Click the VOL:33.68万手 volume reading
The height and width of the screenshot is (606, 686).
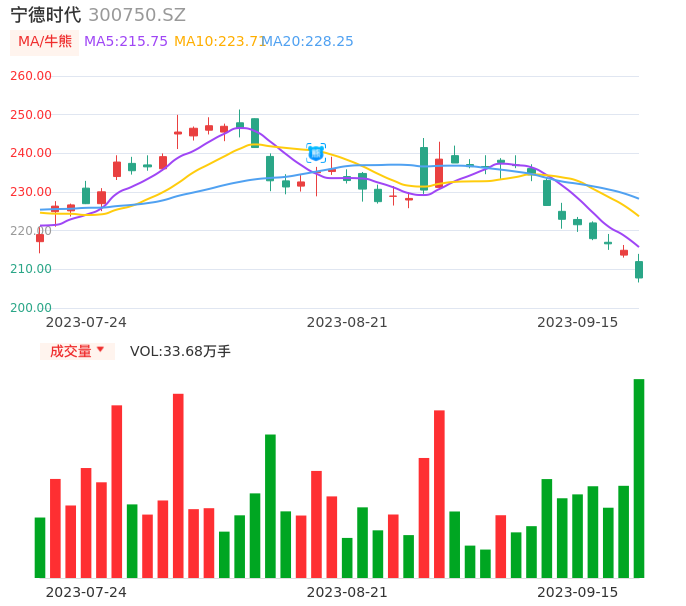pyautogui.click(x=180, y=351)
